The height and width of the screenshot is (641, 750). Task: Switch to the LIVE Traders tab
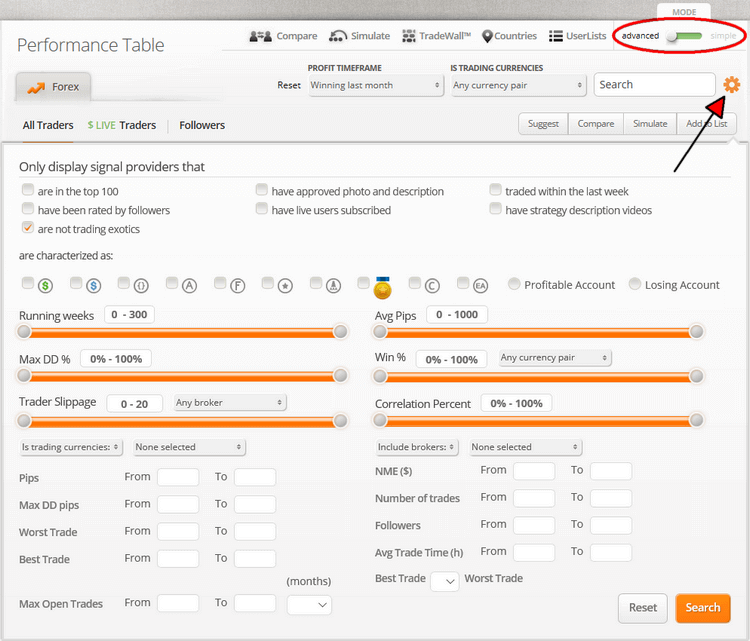click(x=121, y=125)
